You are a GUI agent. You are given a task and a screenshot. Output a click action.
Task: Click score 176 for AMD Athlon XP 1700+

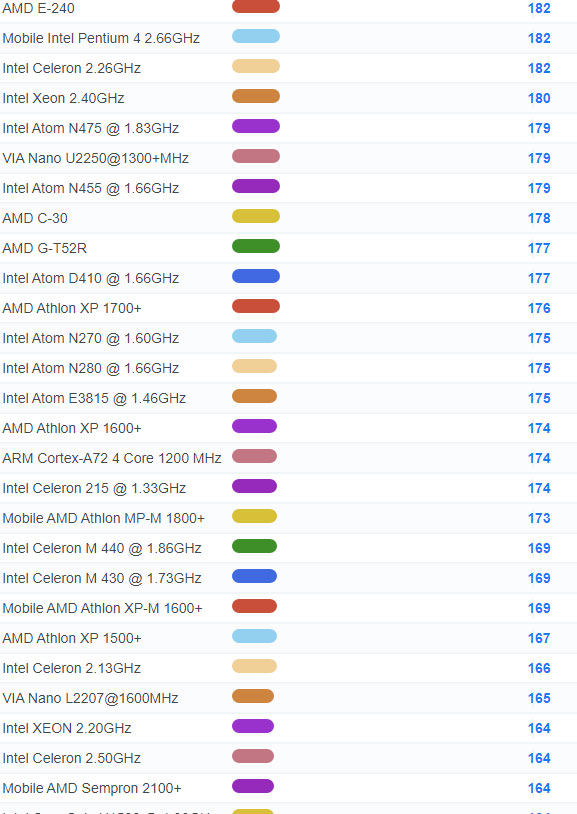[539, 308]
